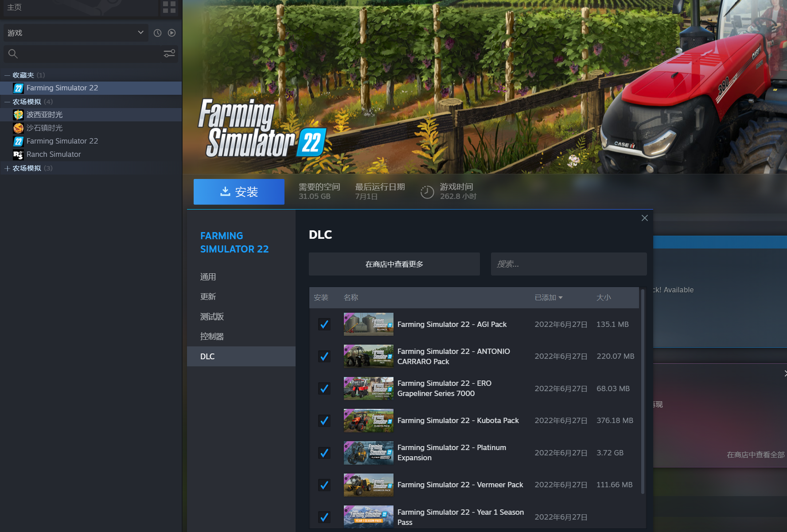Click 在商店中查看更多 button

point(394,264)
